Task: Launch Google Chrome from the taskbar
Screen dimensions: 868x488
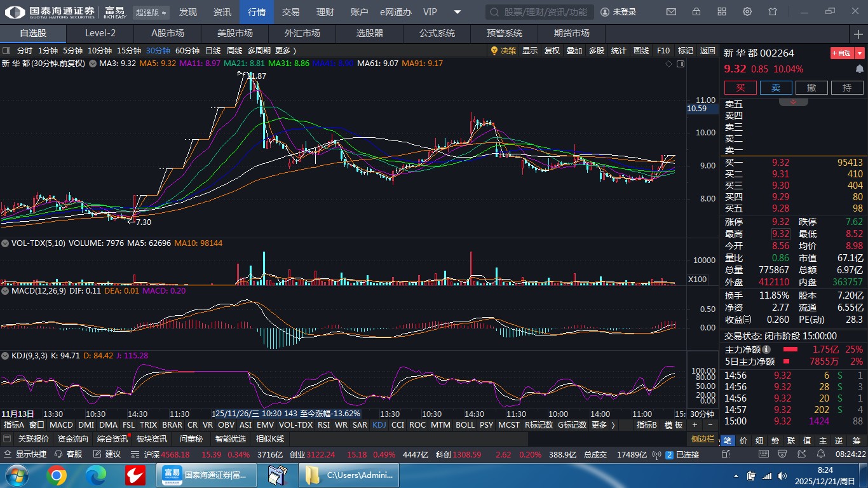Action: [57, 475]
